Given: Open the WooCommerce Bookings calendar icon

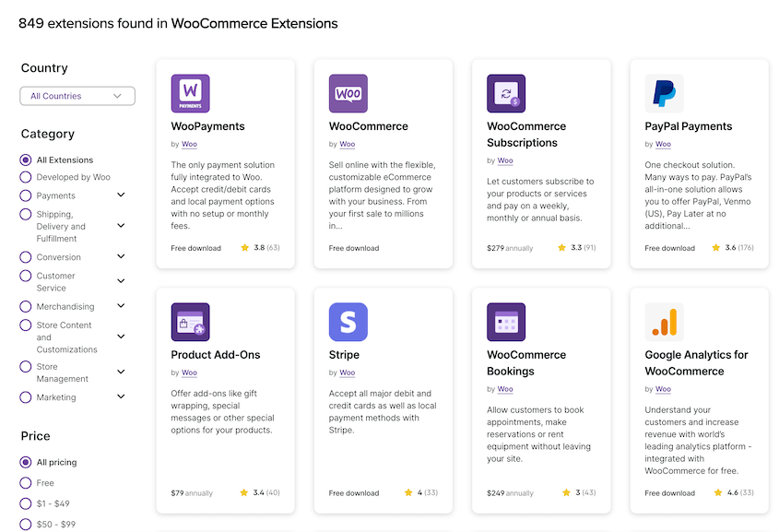Looking at the screenshot, I should 506,322.
